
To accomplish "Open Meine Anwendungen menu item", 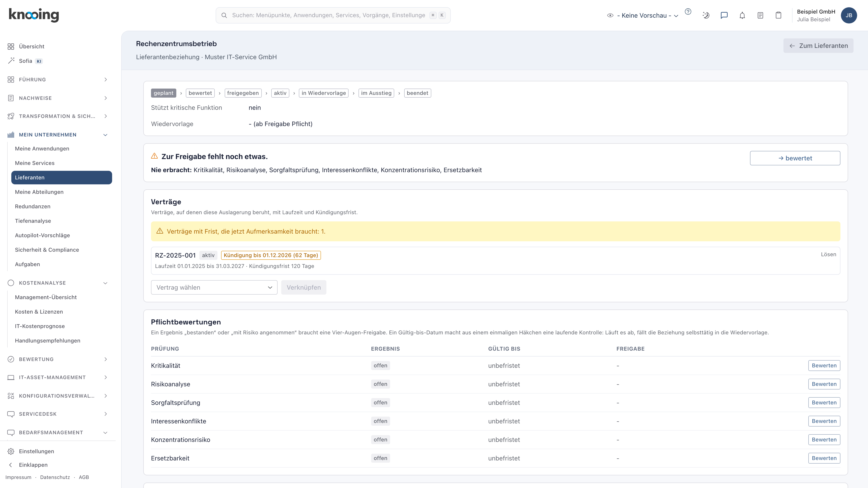I will point(42,148).
